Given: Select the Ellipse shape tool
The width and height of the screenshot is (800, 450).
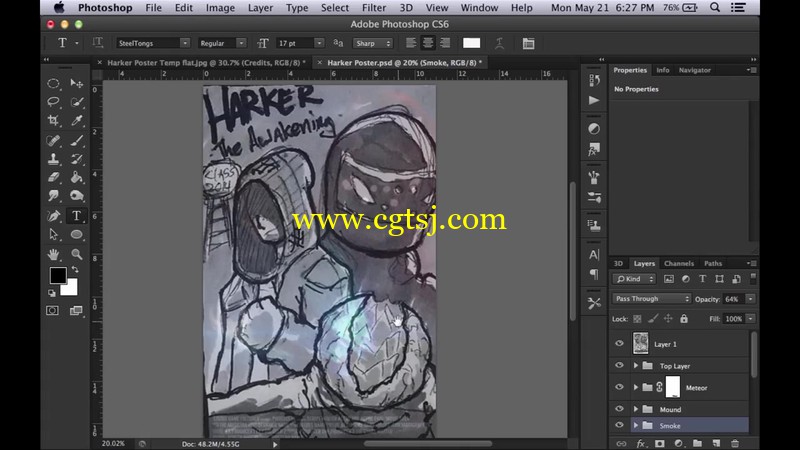Looking at the screenshot, I should [77, 234].
